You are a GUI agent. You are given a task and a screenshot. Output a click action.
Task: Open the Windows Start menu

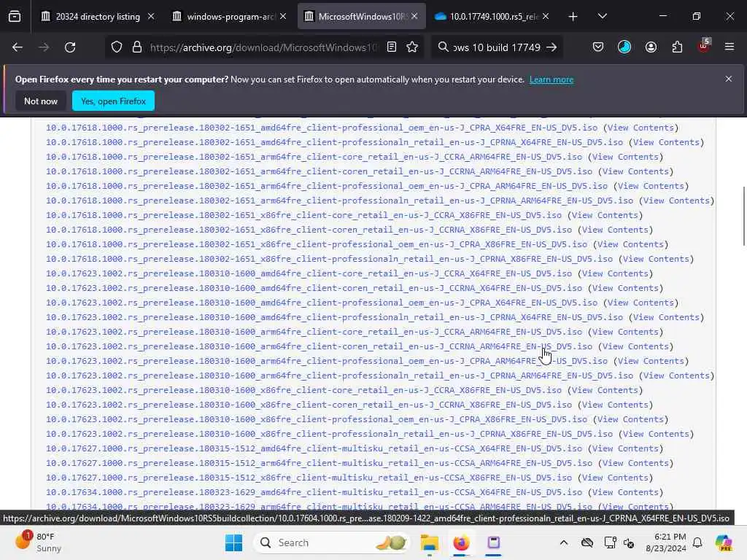click(x=233, y=542)
